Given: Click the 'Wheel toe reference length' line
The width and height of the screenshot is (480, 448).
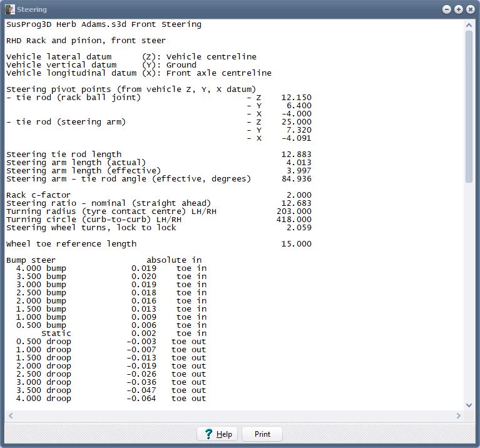Looking at the screenshot, I should 71,244.
